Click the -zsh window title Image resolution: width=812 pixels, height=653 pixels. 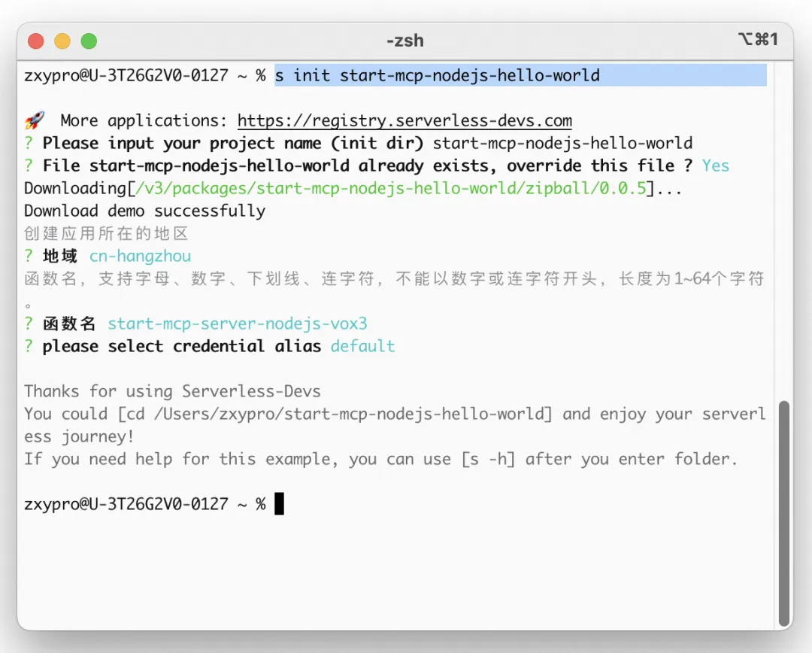coord(405,41)
